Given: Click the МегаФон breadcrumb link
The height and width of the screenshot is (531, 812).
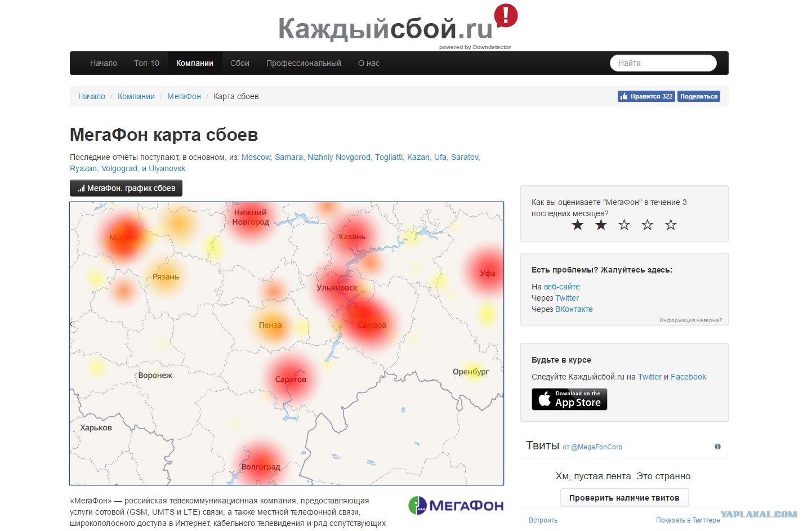Looking at the screenshot, I should (x=184, y=96).
